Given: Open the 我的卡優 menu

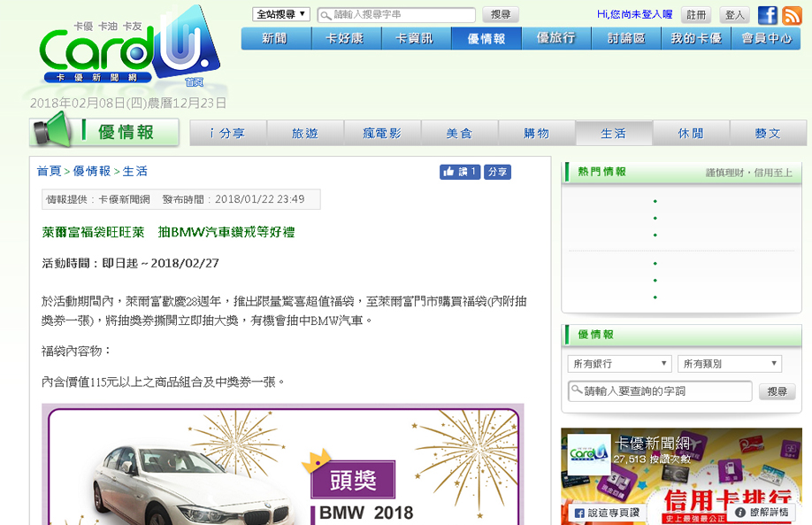Looking at the screenshot, I should pos(696,38).
